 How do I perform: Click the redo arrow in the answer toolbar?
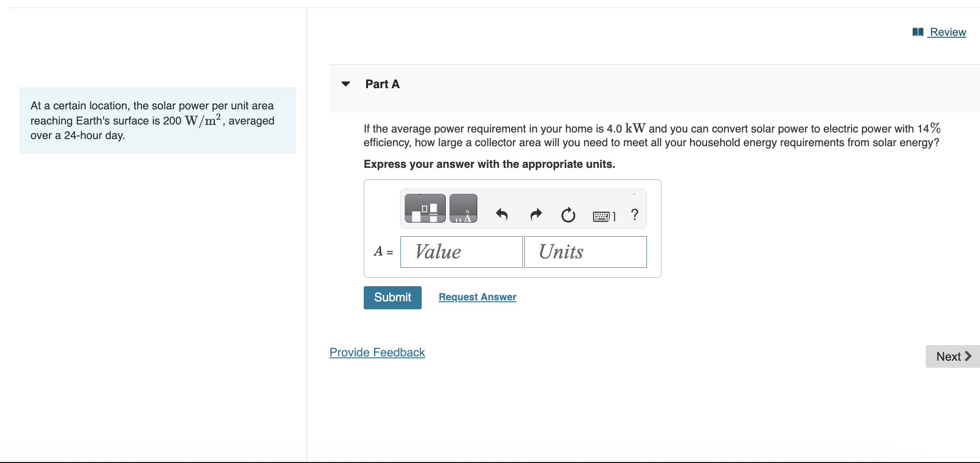[x=536, y=215]
